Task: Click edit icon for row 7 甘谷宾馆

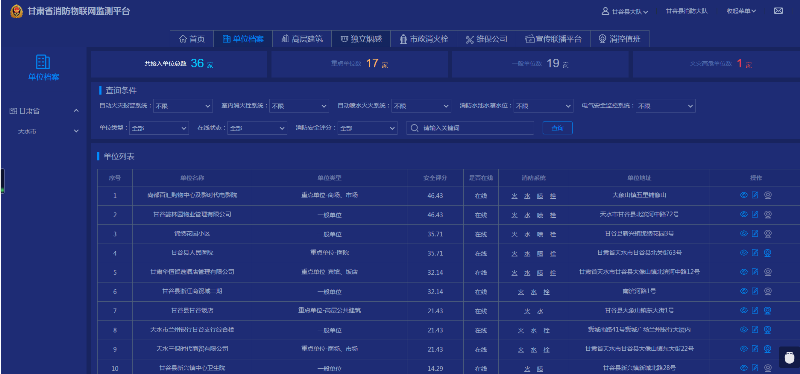Action: [x=755, y=310]
